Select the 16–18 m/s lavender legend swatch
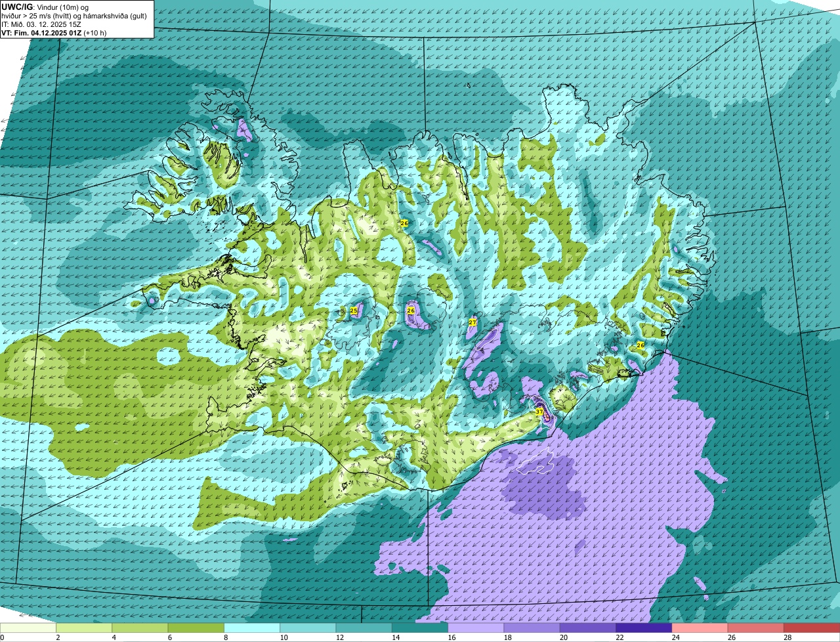Screen dimensions: 840x642 476,628
